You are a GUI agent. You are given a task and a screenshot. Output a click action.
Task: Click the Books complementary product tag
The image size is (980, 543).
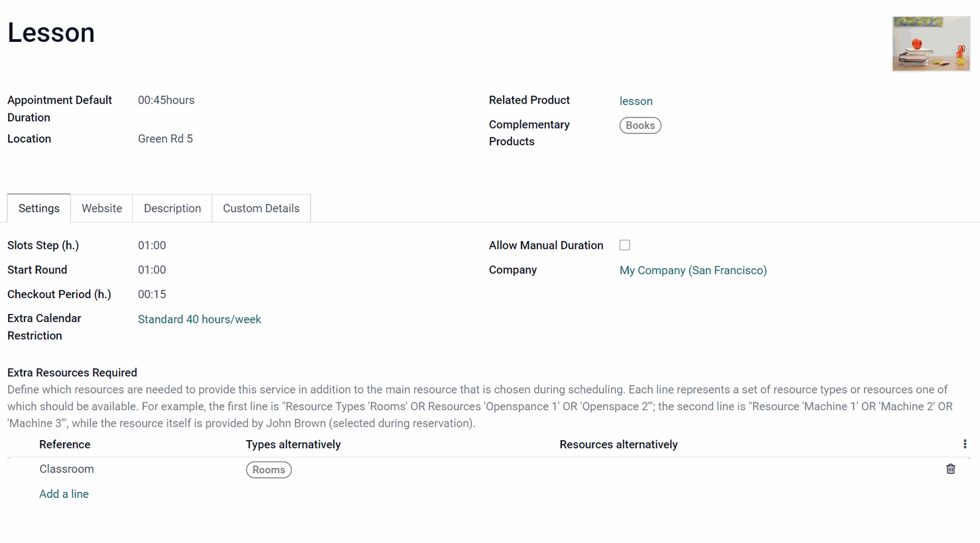click(640, 125)
